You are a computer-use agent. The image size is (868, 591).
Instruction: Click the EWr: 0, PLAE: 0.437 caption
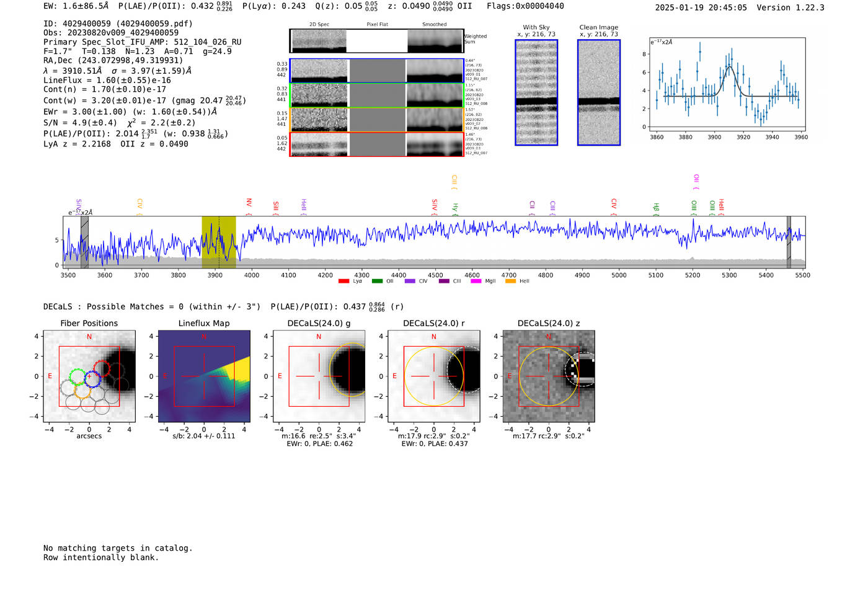(x=435, y=443)
